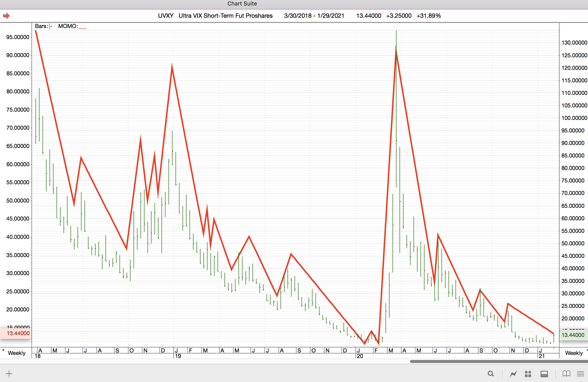Click the UVXY ticker symbol

[x=166, y=16]
